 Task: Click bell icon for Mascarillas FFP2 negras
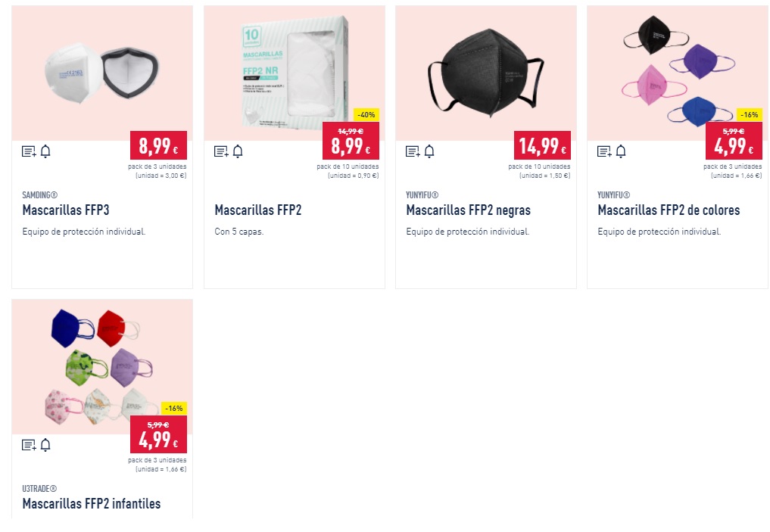[430, 151]
